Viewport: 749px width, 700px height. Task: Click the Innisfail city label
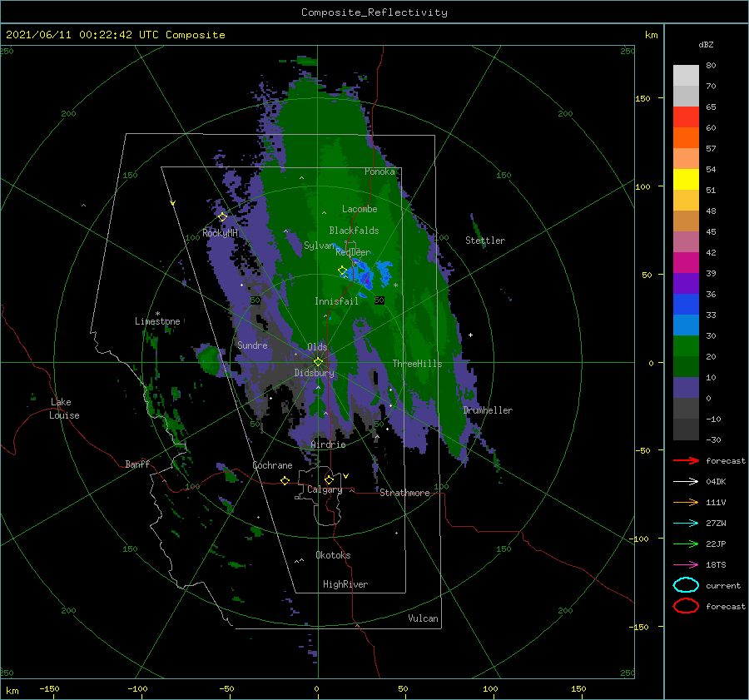pos(336,301)
